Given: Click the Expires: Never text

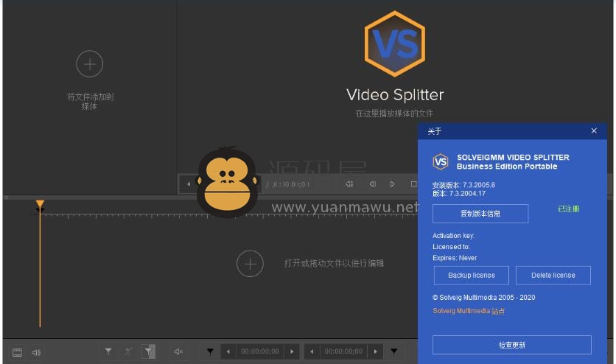Looking at the screenshot, I should tap(455, 258).
